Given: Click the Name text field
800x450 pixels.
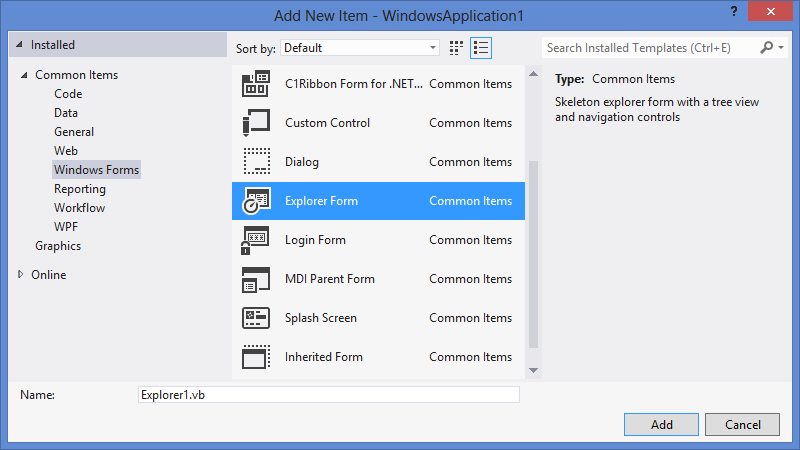Looking at the screenshot, I should [328, 395].
